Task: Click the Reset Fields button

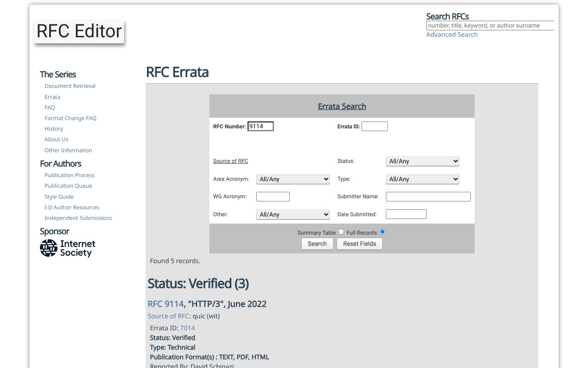Action: (x=359, y=244)
